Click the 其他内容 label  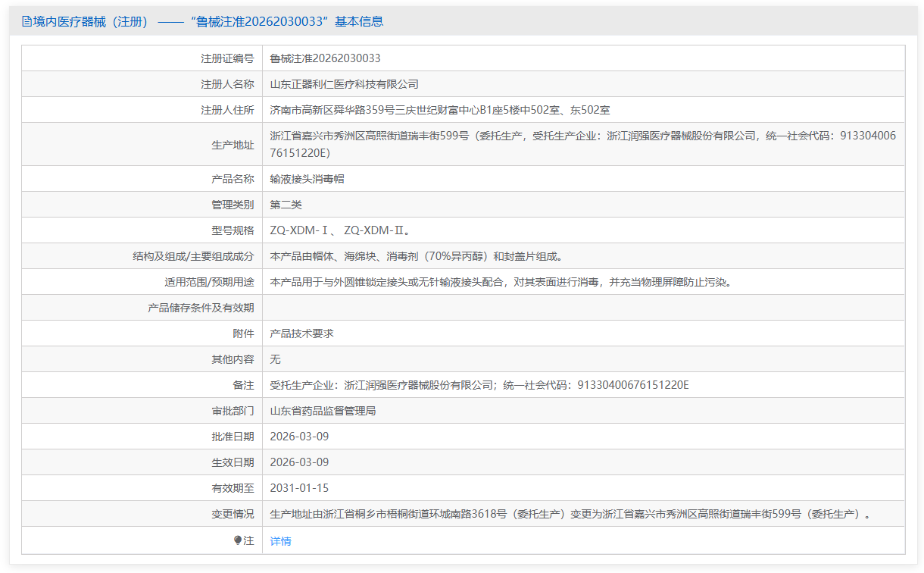click(233, 359)
